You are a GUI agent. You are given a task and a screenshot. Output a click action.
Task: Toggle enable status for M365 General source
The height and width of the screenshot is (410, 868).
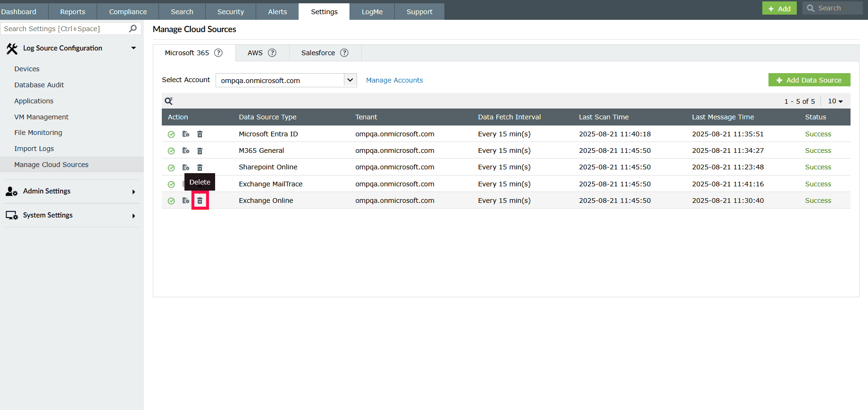coord(171,151)
